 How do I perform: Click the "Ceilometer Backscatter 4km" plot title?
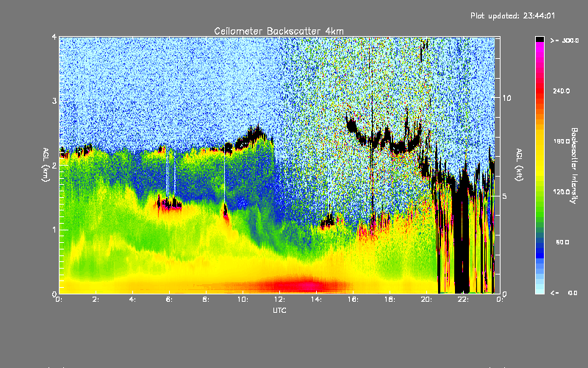tap(279, 31)
